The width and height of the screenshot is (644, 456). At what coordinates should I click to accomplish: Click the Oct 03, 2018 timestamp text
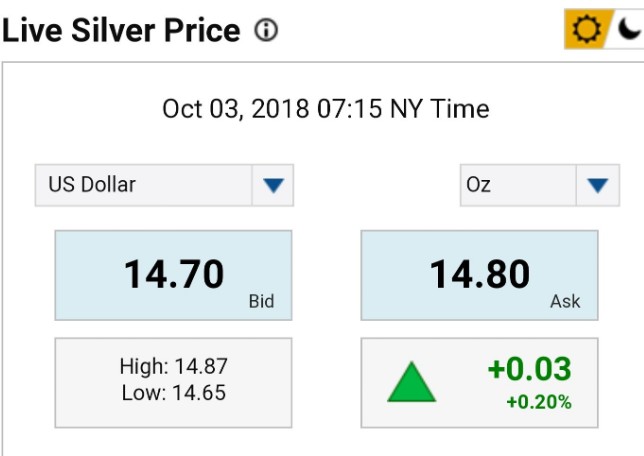pos(326,108)
